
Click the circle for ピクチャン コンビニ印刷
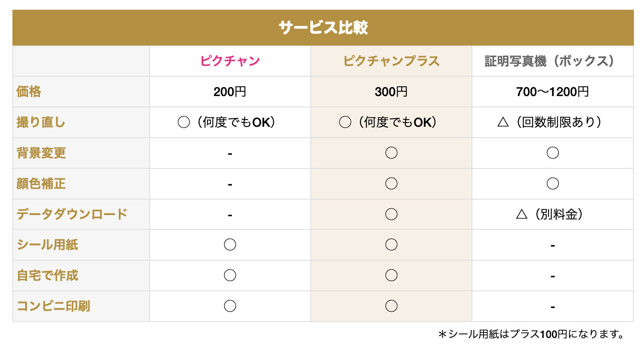[x=230, y=306]
